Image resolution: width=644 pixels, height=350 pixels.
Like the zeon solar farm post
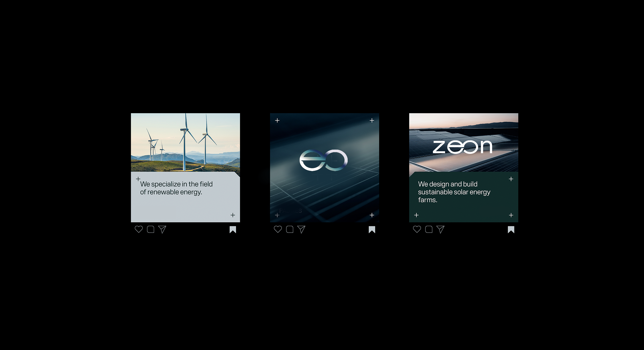[x=417, y=229]
